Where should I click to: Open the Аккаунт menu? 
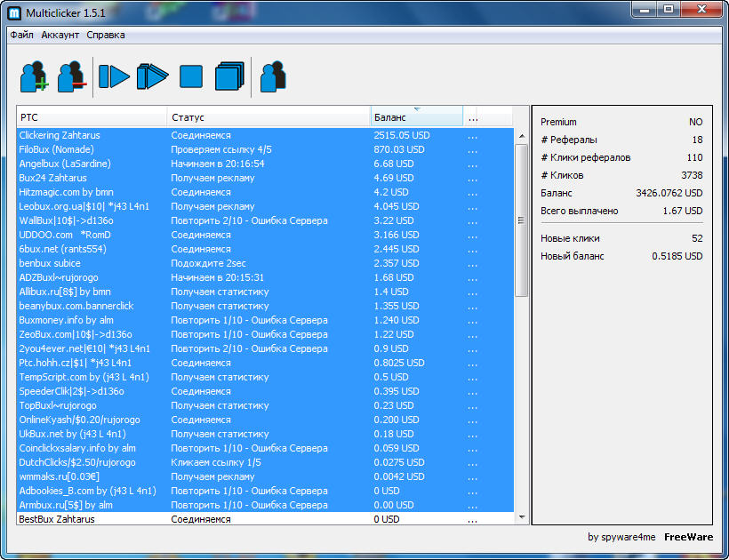pos(60,35)
